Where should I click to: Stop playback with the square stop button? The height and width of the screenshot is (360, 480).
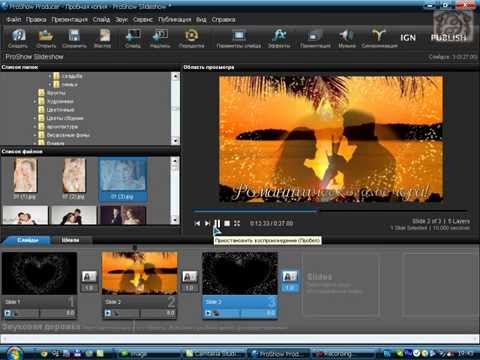(227, 223)
